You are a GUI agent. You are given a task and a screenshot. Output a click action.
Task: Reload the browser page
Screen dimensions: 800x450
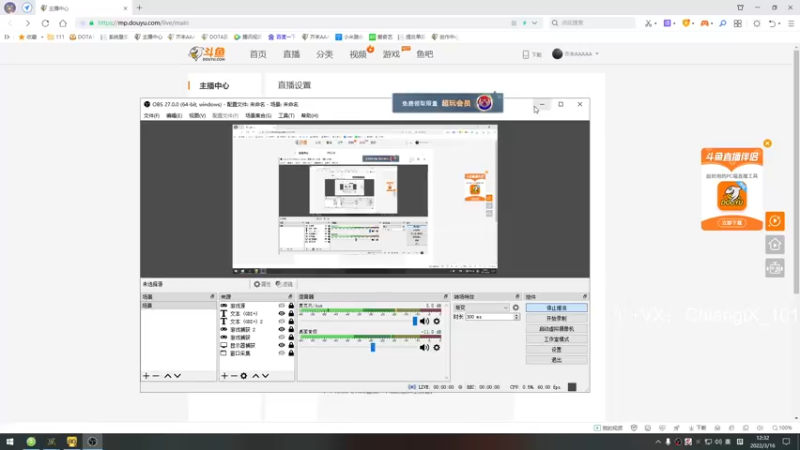[45, 23]
